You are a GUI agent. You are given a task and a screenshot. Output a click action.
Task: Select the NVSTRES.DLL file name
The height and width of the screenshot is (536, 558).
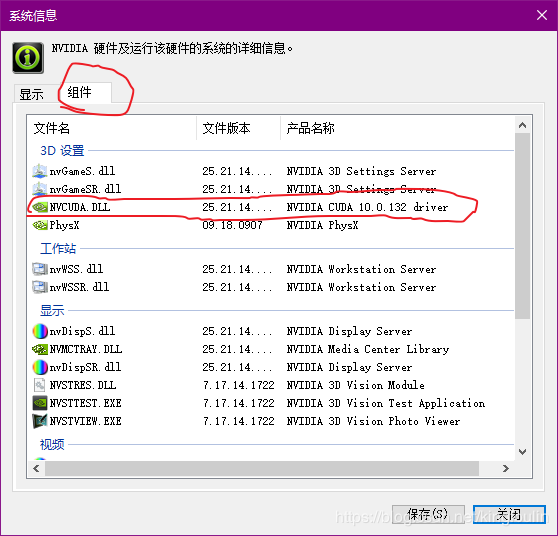tap(83, 385)
